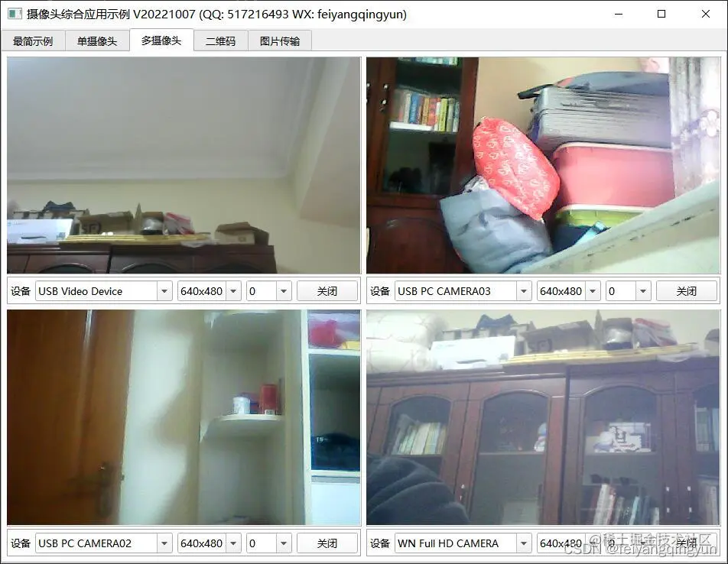Click the USB PC CAMERA03 luggage video preview
Viewport: 728px width, 564px height.
pos(543,165)
